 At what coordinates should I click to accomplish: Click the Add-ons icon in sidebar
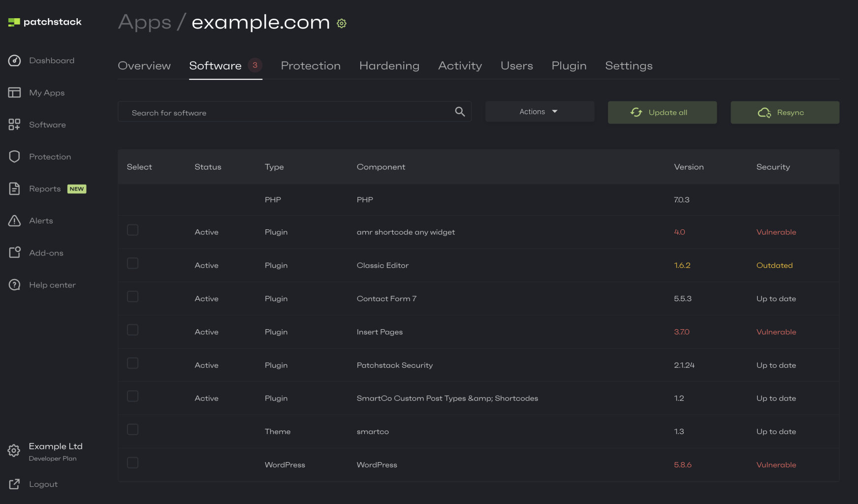pos(15,252)
